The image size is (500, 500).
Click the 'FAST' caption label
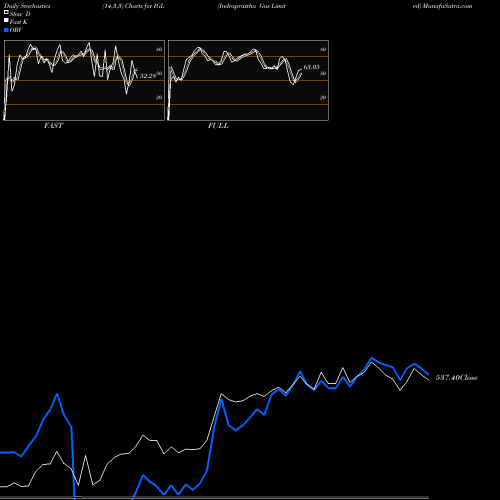point(53,126)
